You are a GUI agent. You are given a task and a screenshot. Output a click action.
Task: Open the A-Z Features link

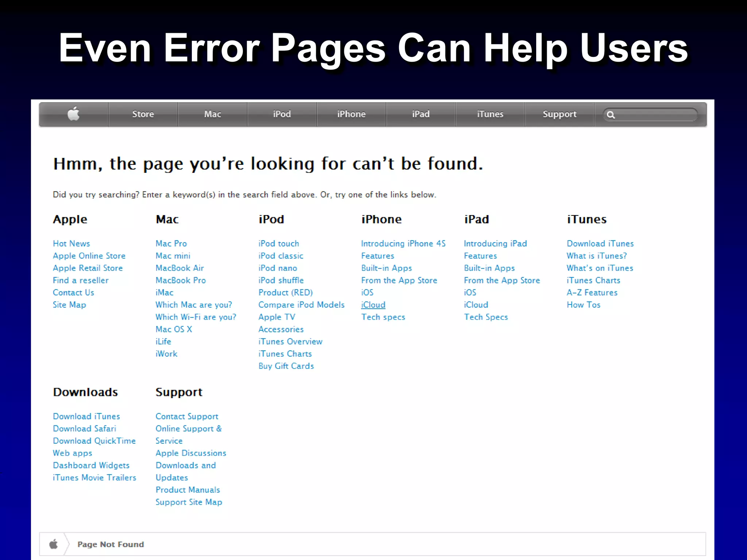point(592,292)
